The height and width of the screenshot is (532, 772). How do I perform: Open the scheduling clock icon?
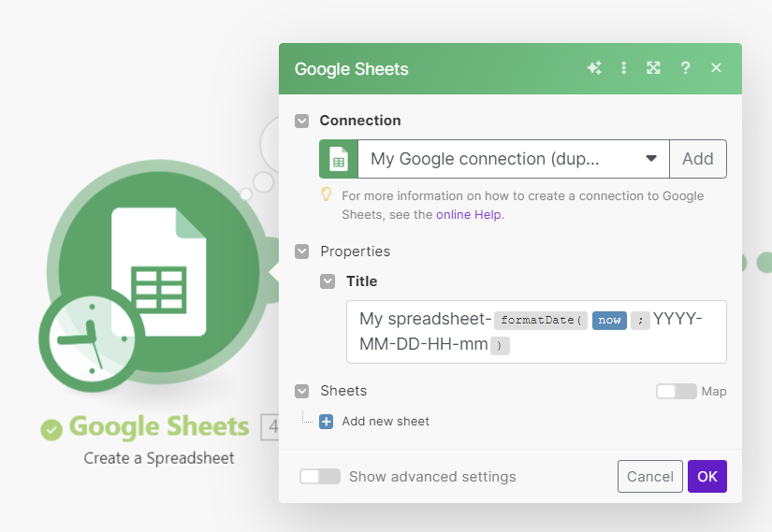tap(91, 339)
